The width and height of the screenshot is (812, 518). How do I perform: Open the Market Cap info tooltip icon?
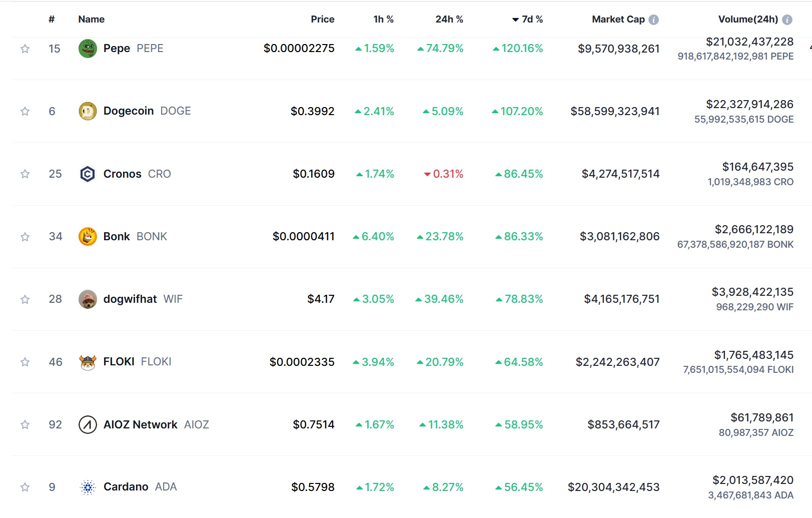[653, 20]
